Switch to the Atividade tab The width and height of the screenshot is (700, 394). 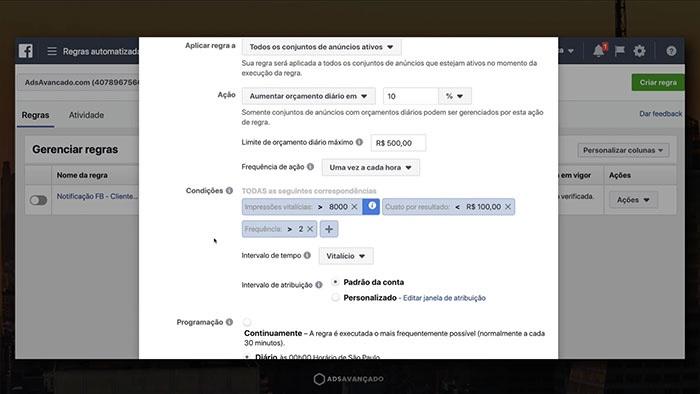[x=86, y=115]
